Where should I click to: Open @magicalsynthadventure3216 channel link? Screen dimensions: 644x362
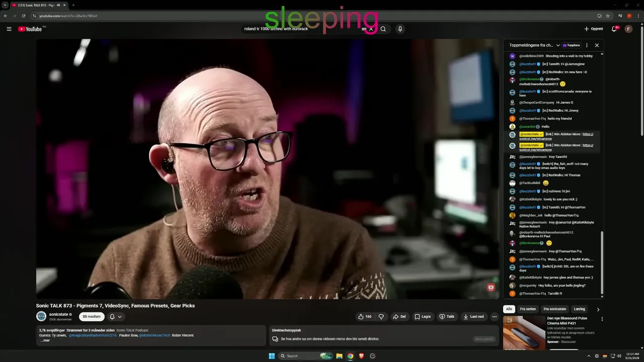click(93, 335)
